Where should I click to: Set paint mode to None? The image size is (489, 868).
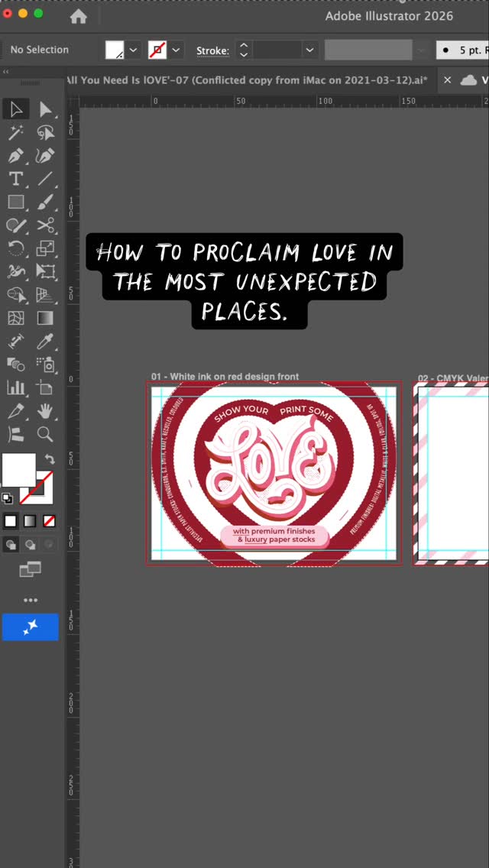tap(49, 521)
